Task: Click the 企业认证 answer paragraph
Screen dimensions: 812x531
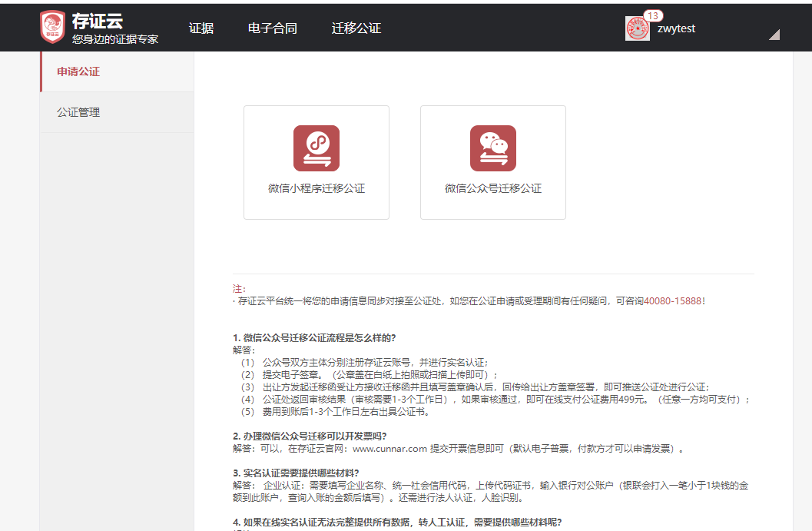Action: pos(491,492)
